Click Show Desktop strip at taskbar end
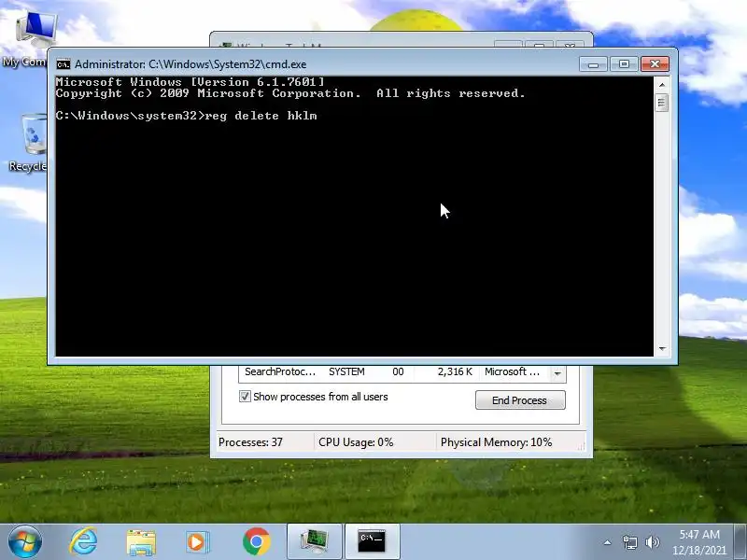The width and height of the screenshot is (747, 560). pos(740,541)
